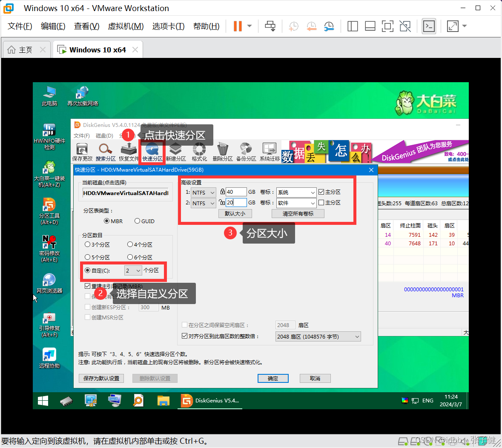Select the MBR partition table radio button
This screenshot has width=502, height=448.
[x=106, y=221]
